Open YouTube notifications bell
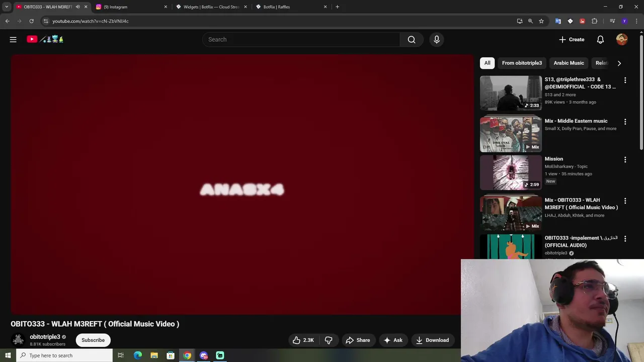Screen dimensions: 644x362 click(600, 39)
